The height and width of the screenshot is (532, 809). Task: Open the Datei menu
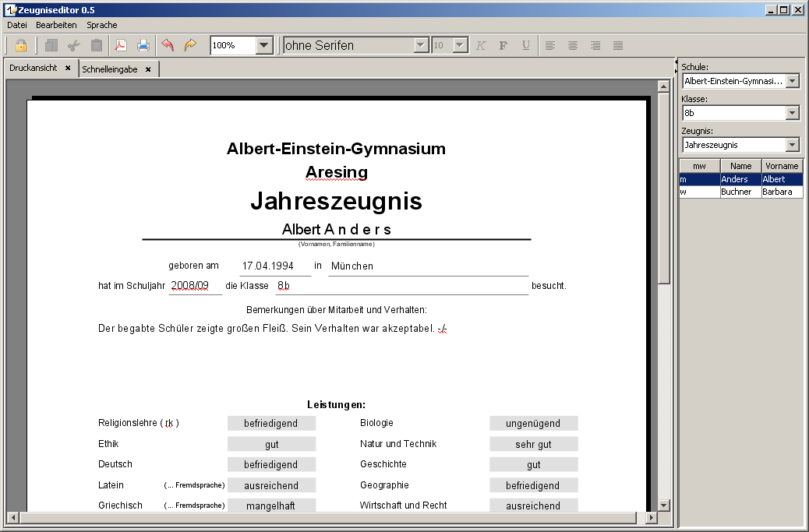click(x=17, y=25)
